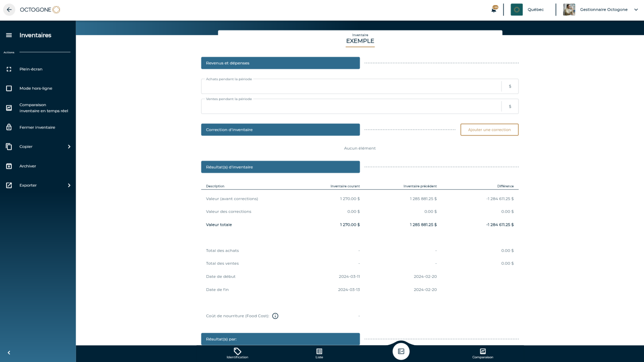This screenshot has height=362, width=644.
Task: Click the 2024-03-11 start date value
Action: point(349,277)
